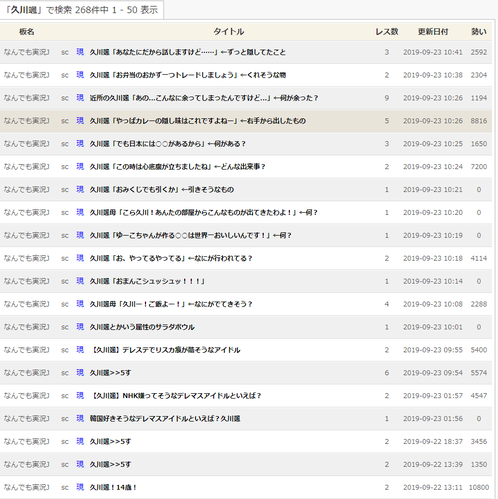
Task: Open thread 久川颯>>5す updated 09:54
Action: point(110,373)
